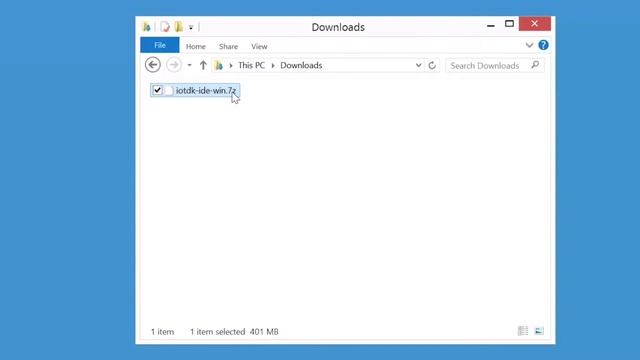This screenshot has width=640, height=360.
Task: Expand the chevron after This PC
Action: 273,66
